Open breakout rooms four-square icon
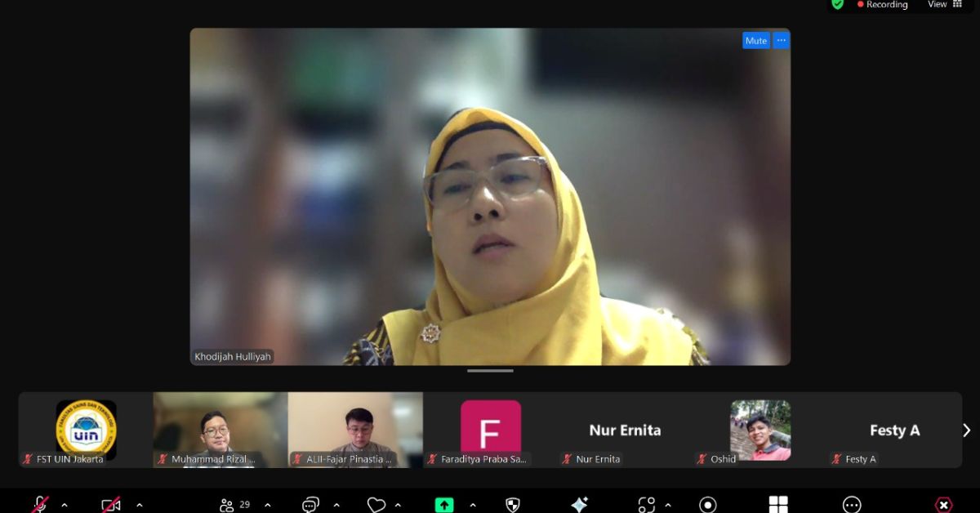980x513 pixels. click(778, 505)
